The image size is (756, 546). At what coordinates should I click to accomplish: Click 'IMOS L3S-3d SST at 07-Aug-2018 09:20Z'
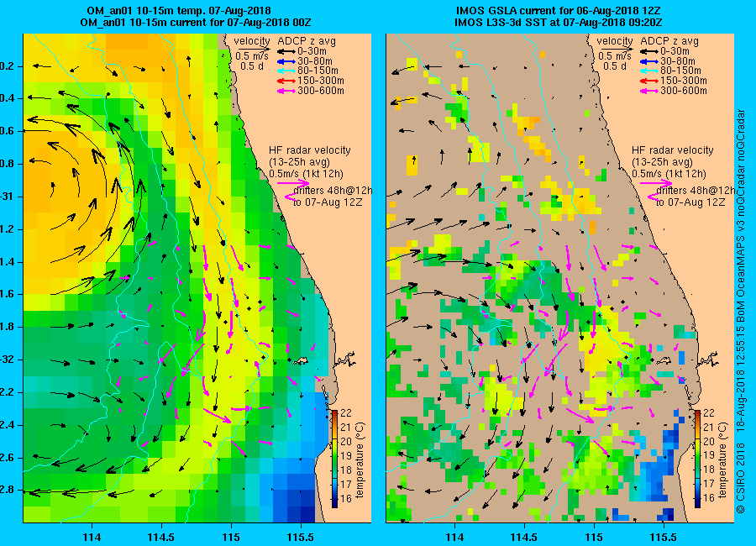tap(559, 22)
